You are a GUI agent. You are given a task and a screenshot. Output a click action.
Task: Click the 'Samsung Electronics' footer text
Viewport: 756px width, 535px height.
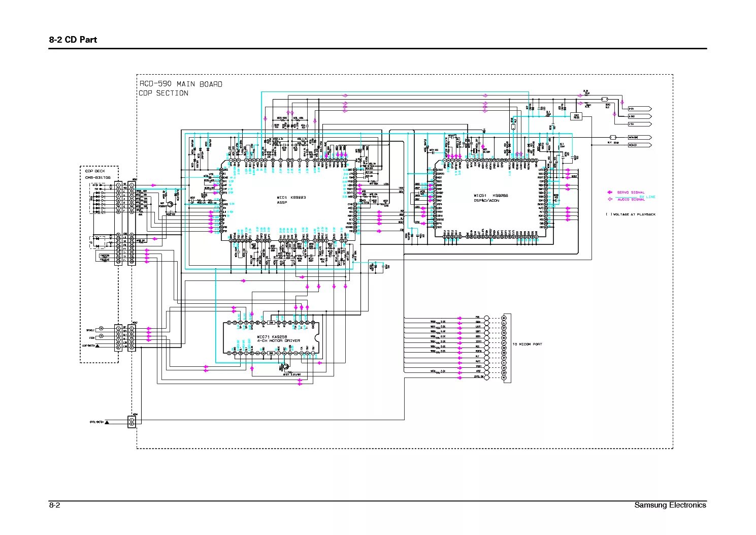tap(670, 505)
